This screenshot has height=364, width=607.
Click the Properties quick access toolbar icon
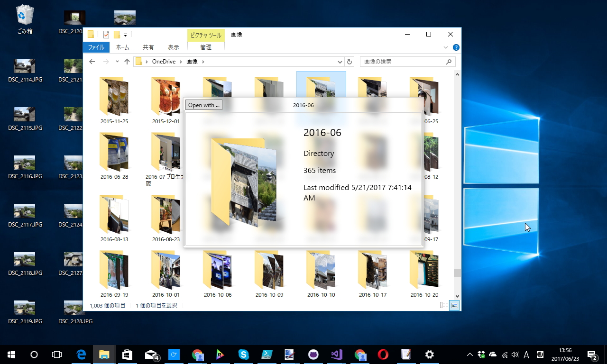tap(106, 34)
